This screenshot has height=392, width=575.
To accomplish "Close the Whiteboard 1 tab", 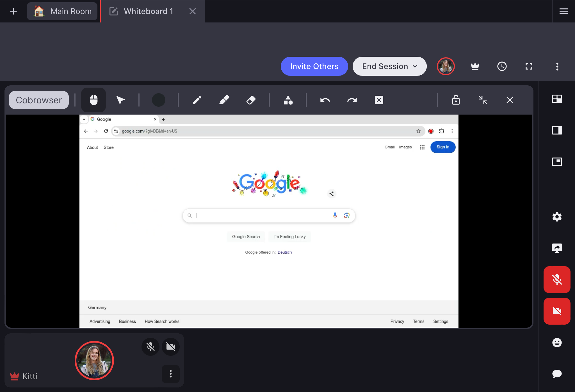I will tap(192, 11).
